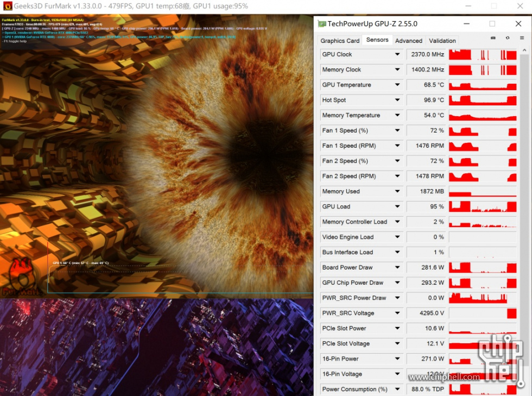The height and width of the screenshot is (396, 532).
Task: Expand the Fan 2 Speed (RPM) dropdown
Action: [397, 176]
